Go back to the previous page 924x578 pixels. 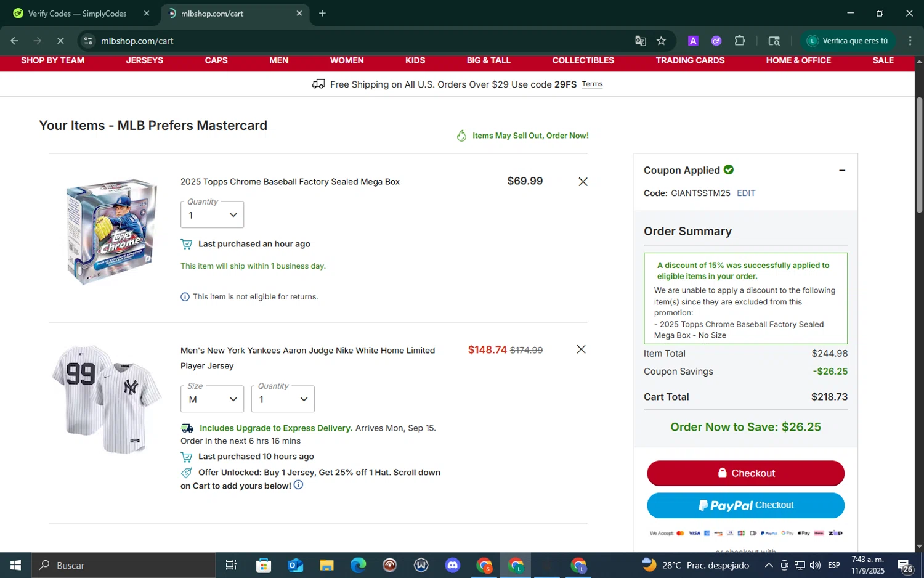click(x=15, y=41)
